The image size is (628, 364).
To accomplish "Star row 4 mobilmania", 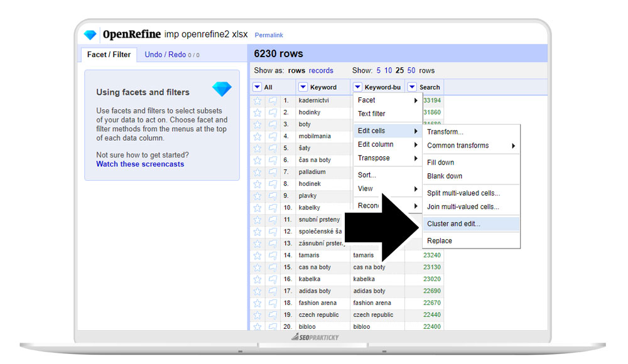I will pos(257,136).
